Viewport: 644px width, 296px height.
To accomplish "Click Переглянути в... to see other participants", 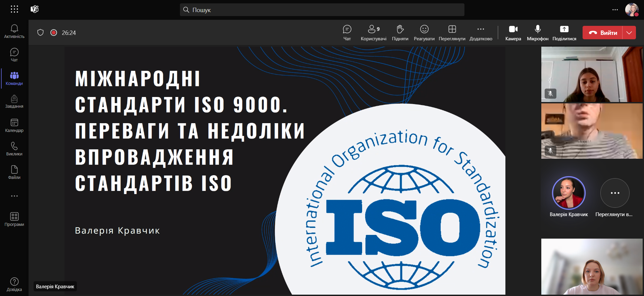I will [615, 193].
